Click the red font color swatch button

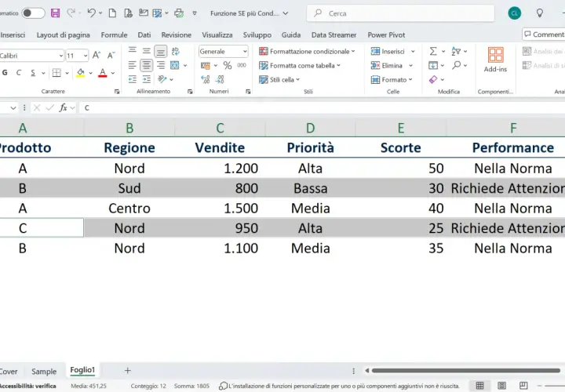103,73
